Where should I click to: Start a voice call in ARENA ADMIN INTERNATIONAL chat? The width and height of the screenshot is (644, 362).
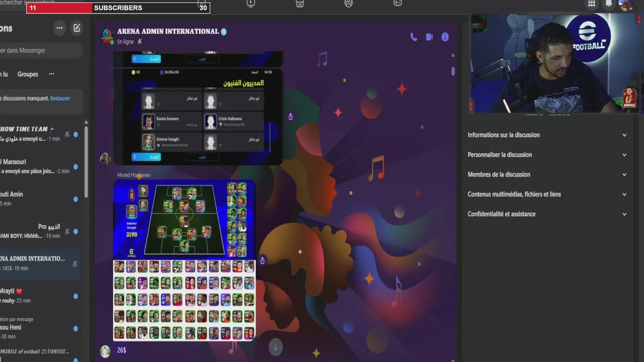click(414, 37)
